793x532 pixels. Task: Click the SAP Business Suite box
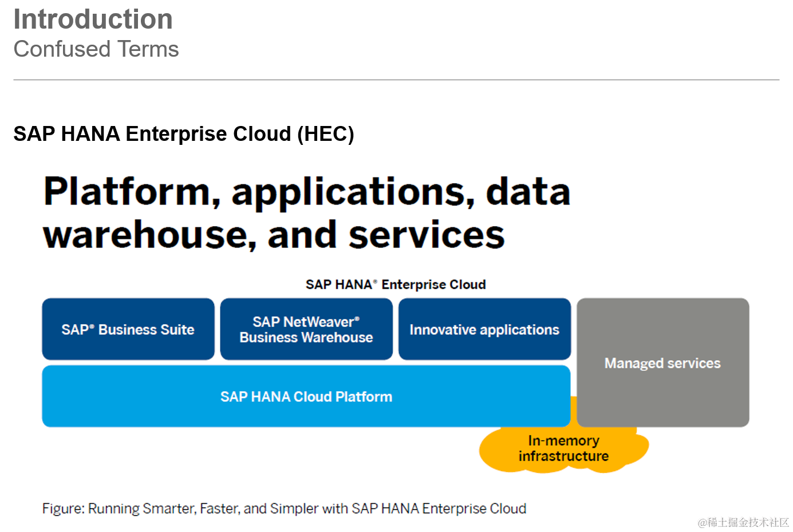coord(128,329)
